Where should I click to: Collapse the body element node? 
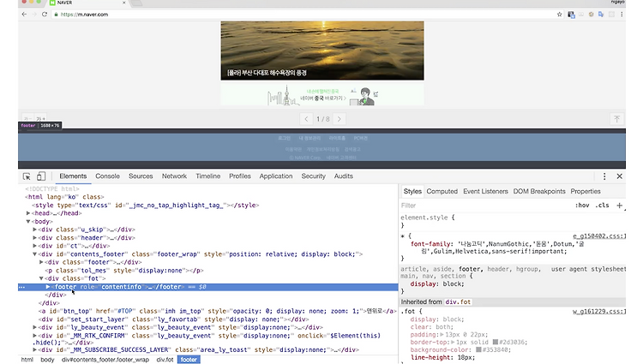28,222
